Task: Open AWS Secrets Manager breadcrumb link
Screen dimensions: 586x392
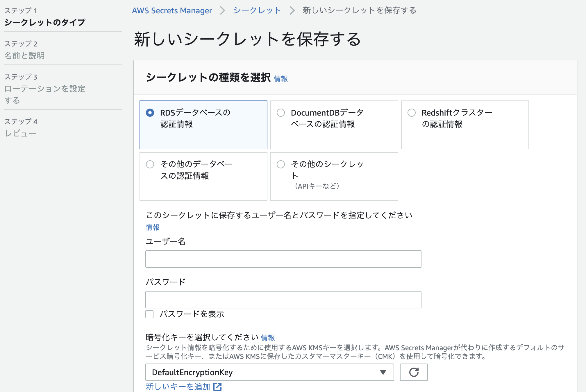Action: click(x=172, y=11)
